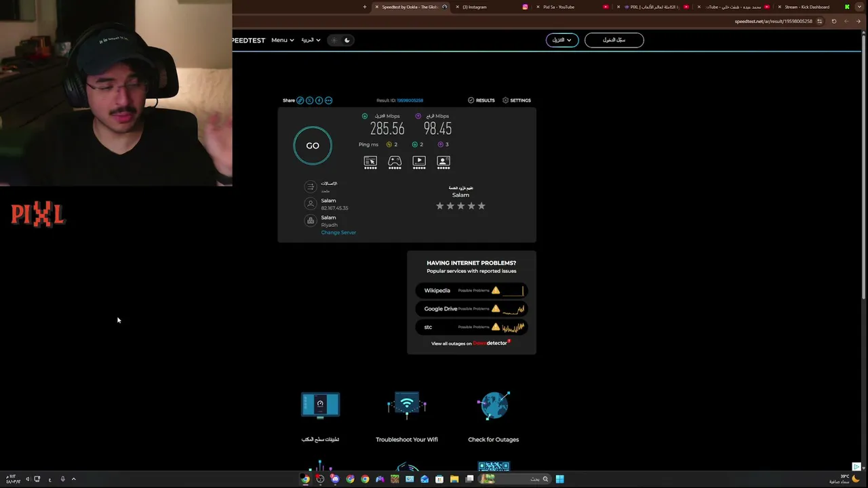The image size is (868, 488).
Task: Open the language selector dropdown
Action: [311, 40]
